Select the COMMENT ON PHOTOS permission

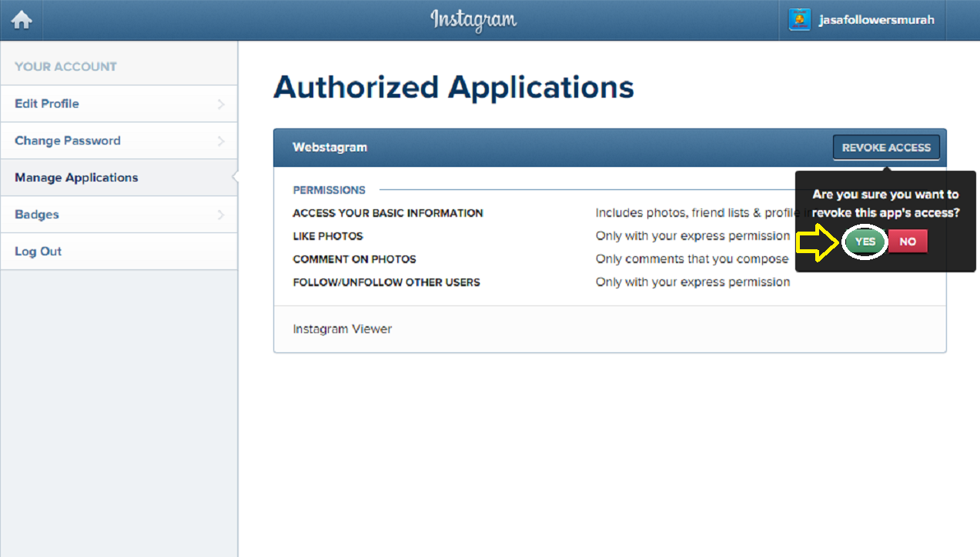pos(354,259)
